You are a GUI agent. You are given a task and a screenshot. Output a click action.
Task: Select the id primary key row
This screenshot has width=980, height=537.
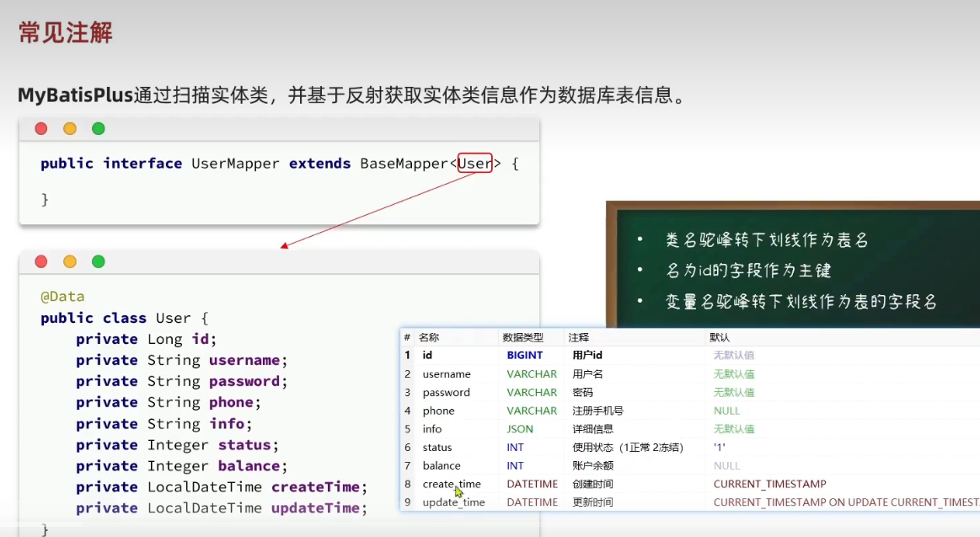pos(427,356)
